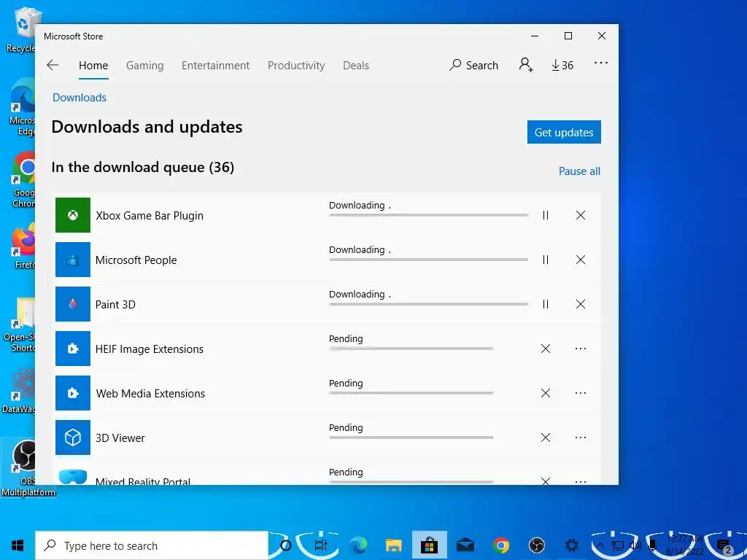Image resolution: width=747 pixels, height=560 pixels.
Task: Select the Productivity tab
Action: coord(296,65)
